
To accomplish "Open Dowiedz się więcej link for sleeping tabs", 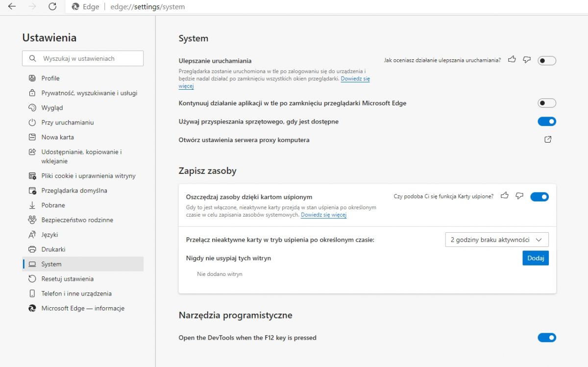I will tap(323, 215).
